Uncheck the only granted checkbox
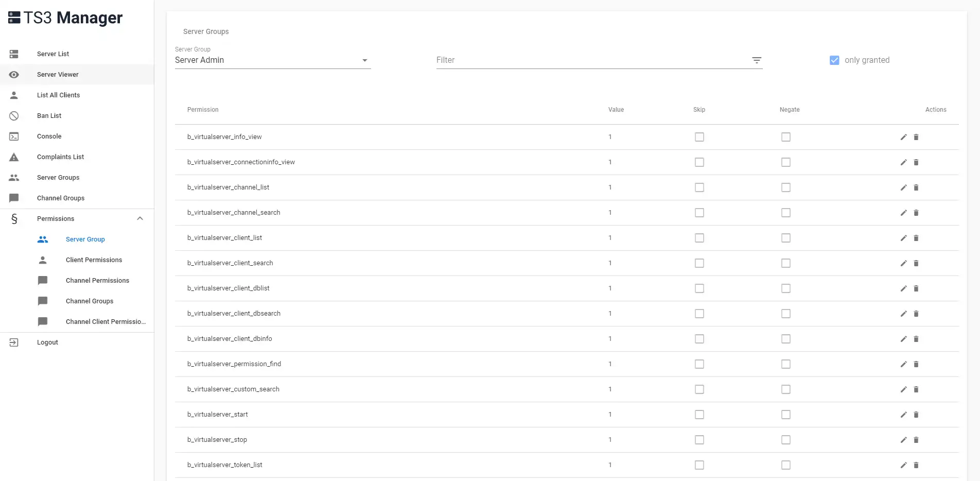This screenshot has height=481, width=980. coord(834,60)
